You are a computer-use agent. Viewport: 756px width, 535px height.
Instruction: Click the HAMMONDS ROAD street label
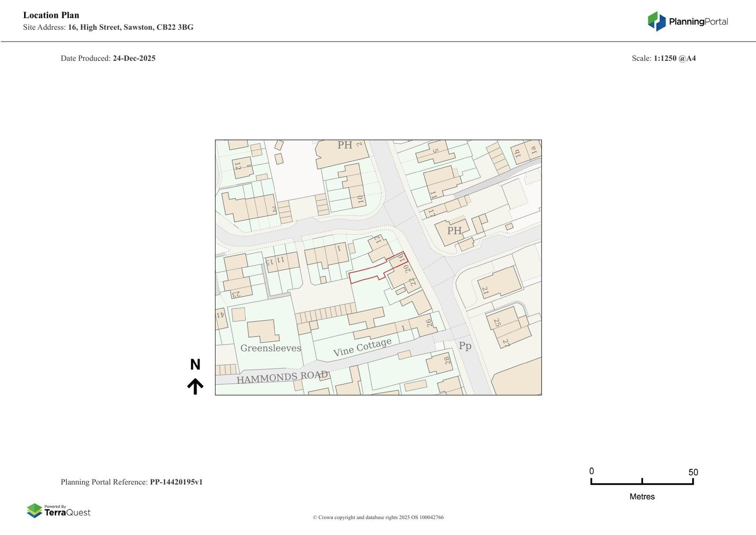[x=282, y=377]
